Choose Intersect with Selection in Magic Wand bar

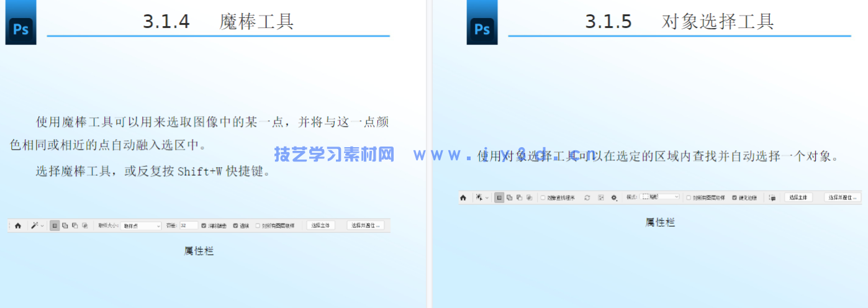(84, 226)
